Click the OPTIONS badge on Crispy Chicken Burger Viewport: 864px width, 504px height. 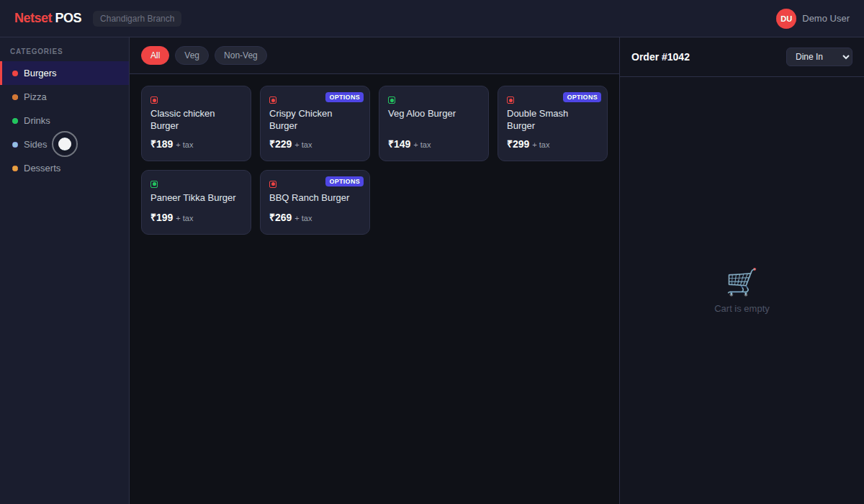(344, 97)
